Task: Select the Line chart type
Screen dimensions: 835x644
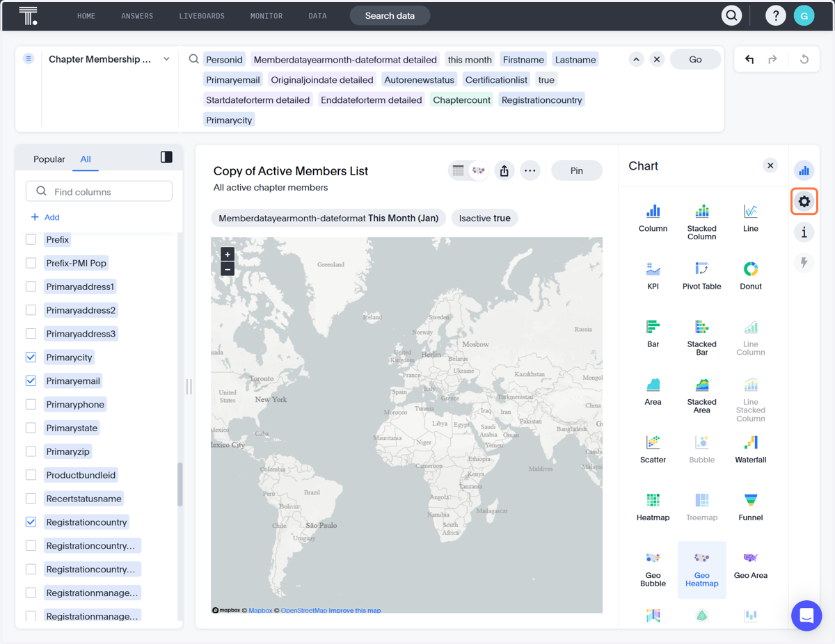Action: point(750,218)
